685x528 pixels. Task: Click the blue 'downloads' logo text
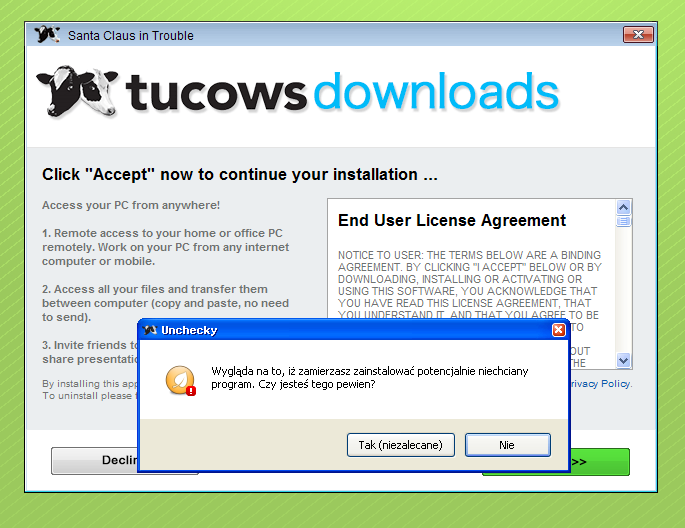click(436, 91)
